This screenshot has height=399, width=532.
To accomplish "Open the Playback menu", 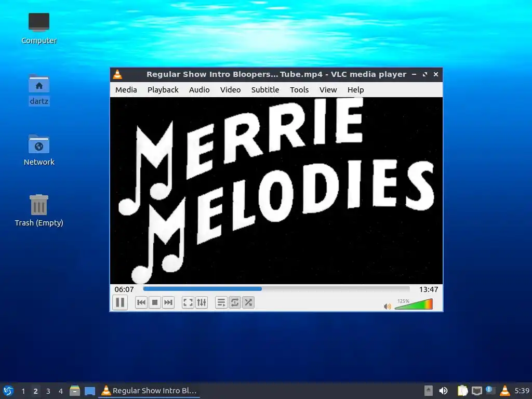I will click(163, 90).
